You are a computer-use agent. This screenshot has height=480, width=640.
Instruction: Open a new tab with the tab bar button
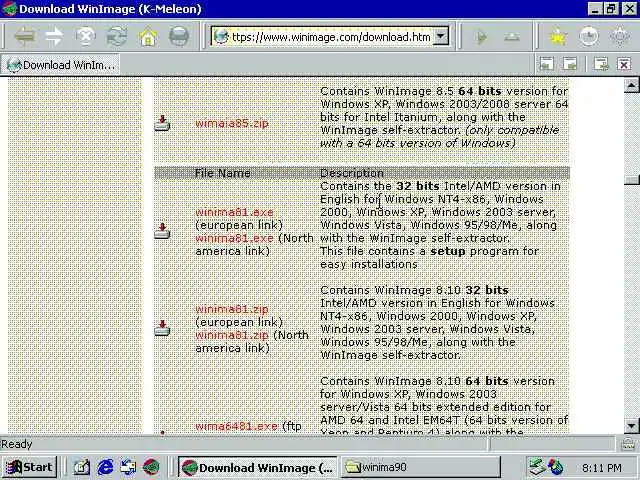coord(601,64)
